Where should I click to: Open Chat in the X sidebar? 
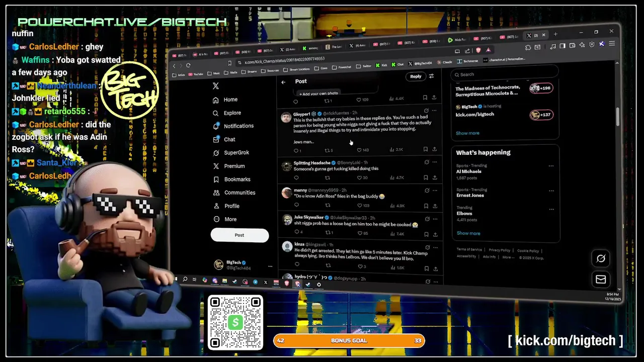coord(224,139)
